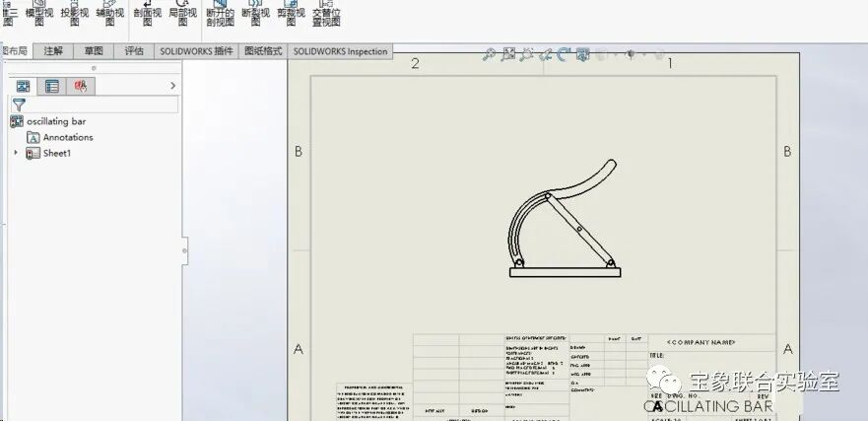The width and height of the screenshot is (868, 421).
Task: Click the Section/pin tool icon in view toolbar
Action: pyautogui.click(x=545, y=54)
